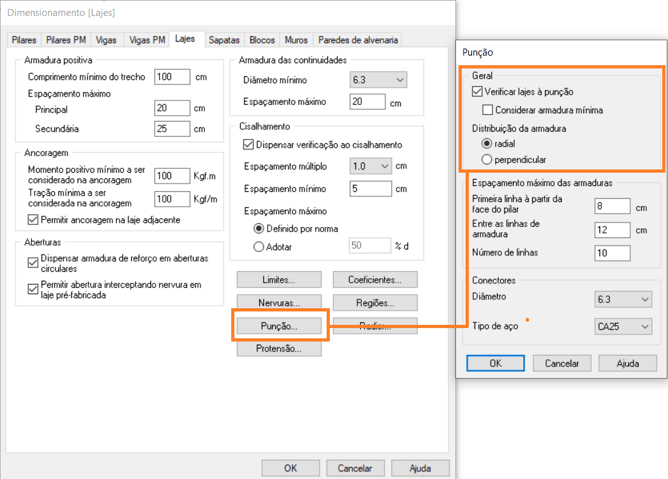Open 'Tipo de aço' CA25 dropdown
The height and width of the screenshot is (479, 668).
click(x=623, y=326)
